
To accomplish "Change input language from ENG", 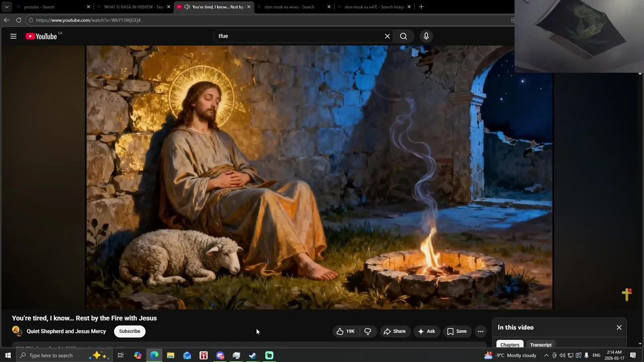I will click(x=597, y=355).
